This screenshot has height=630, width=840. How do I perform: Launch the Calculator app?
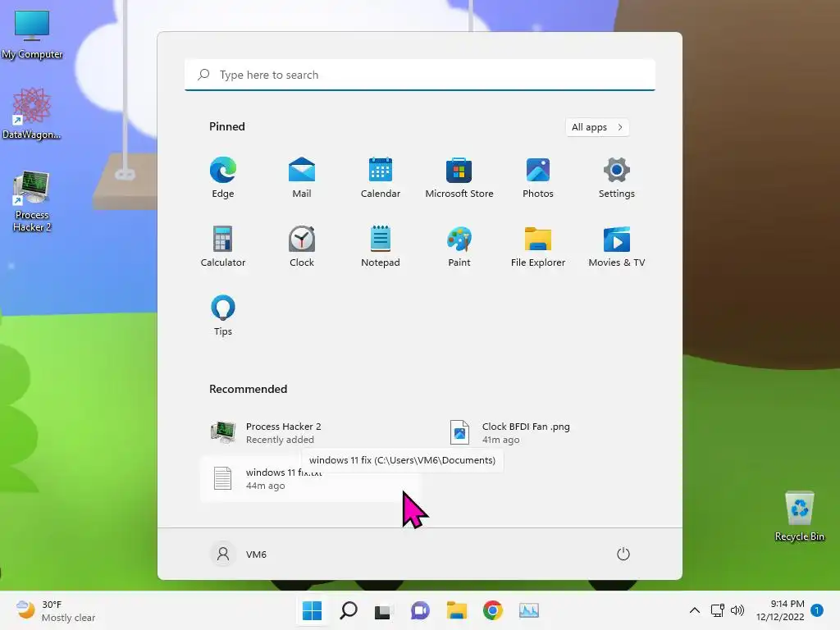click(x=223, y=246)
